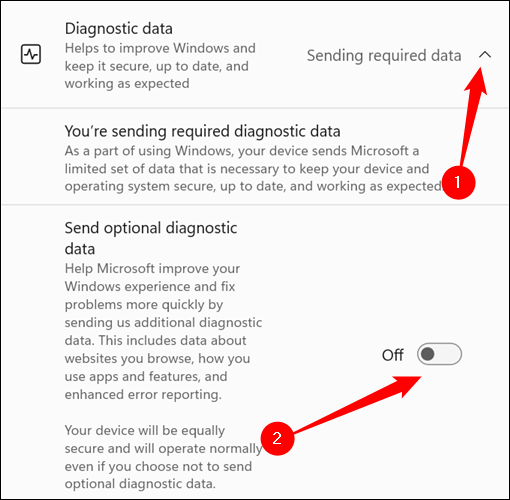This screenshot has height=500, width=510.
Task: Click the dark knob inside the switch
Action: click(427, 354)
